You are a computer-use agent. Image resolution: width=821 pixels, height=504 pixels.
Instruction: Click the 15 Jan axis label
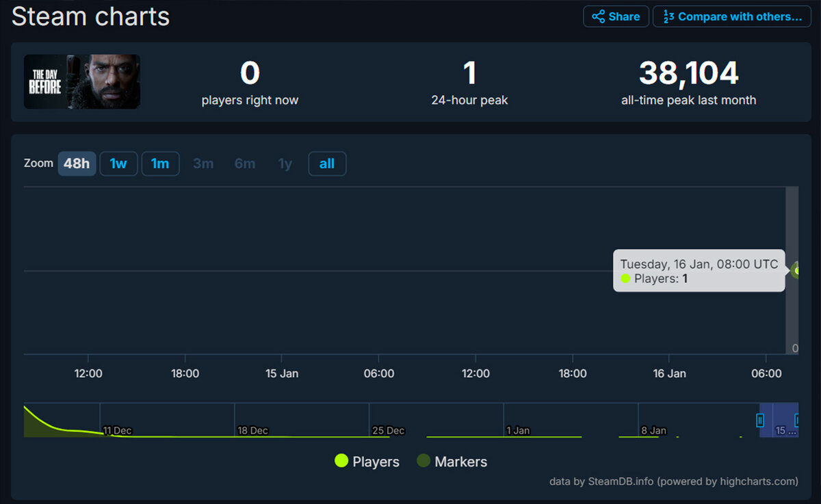(x=282, y=373)
